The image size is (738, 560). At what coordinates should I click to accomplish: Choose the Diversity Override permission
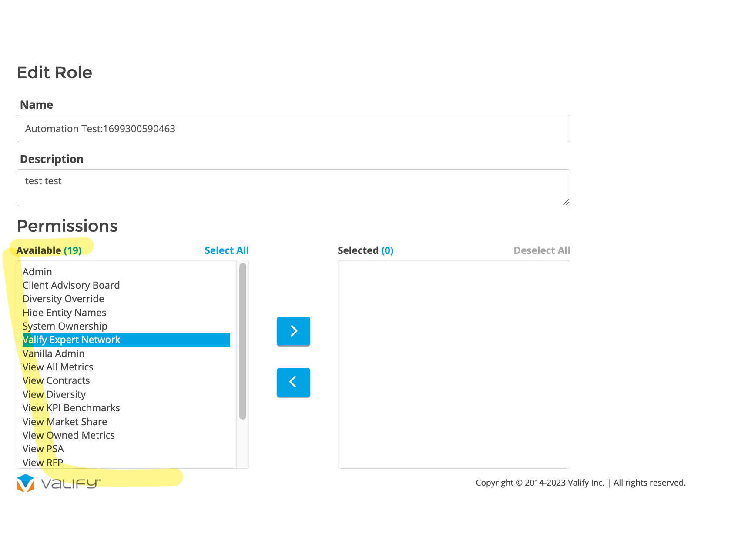tap(63, 299)
